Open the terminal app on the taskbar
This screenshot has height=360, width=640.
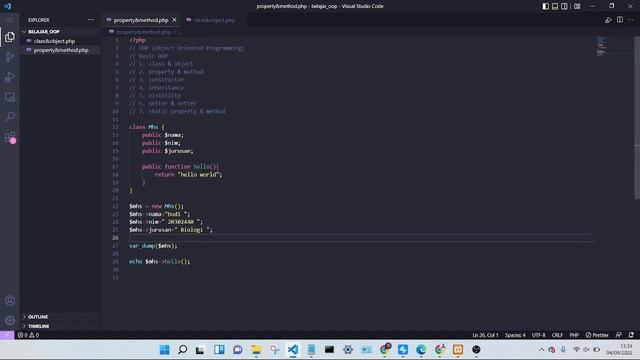pos(329,350)
